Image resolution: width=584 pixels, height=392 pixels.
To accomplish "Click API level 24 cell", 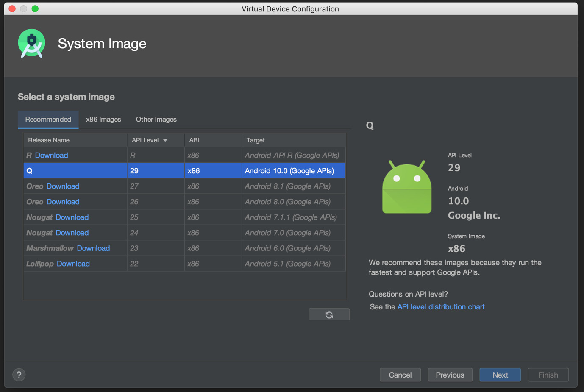I will (x=156, y=233).
